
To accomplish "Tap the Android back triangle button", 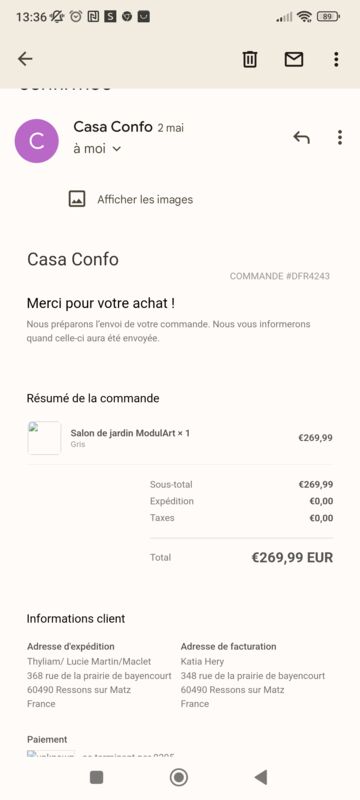I will [261, 777].
